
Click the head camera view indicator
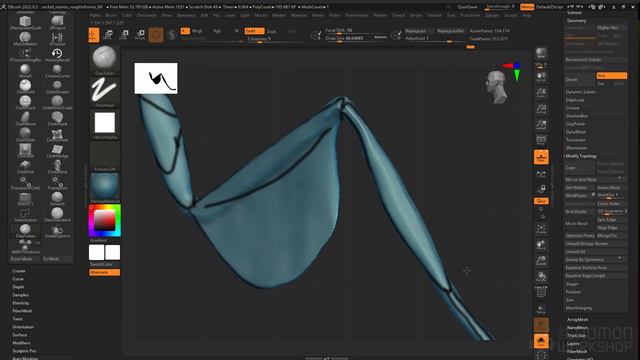coord(496,87)
